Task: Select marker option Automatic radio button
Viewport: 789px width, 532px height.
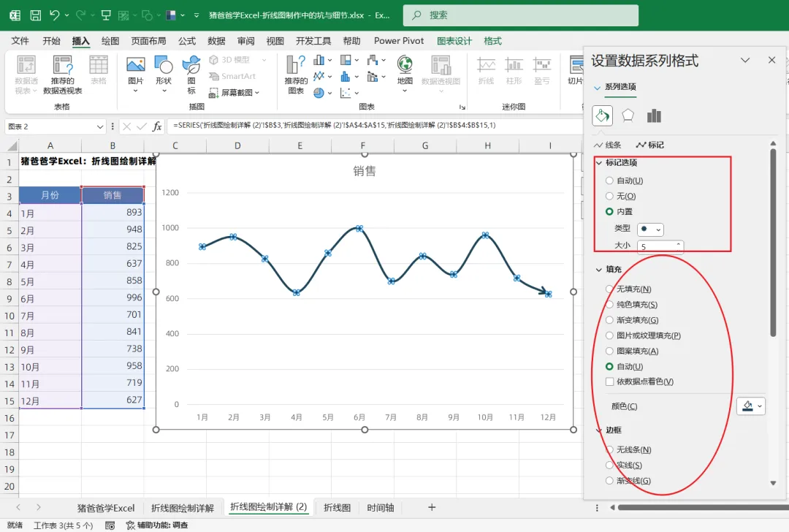Action: point(609,180)
